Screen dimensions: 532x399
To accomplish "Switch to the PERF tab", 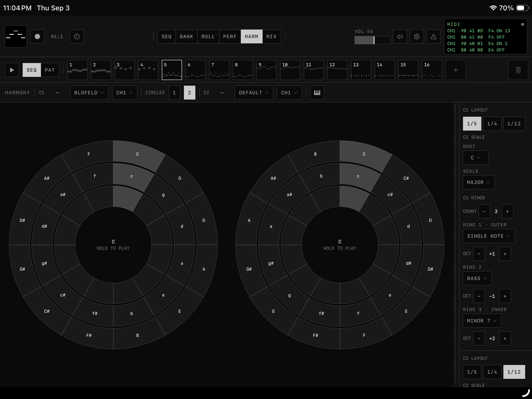I will 230,36.
